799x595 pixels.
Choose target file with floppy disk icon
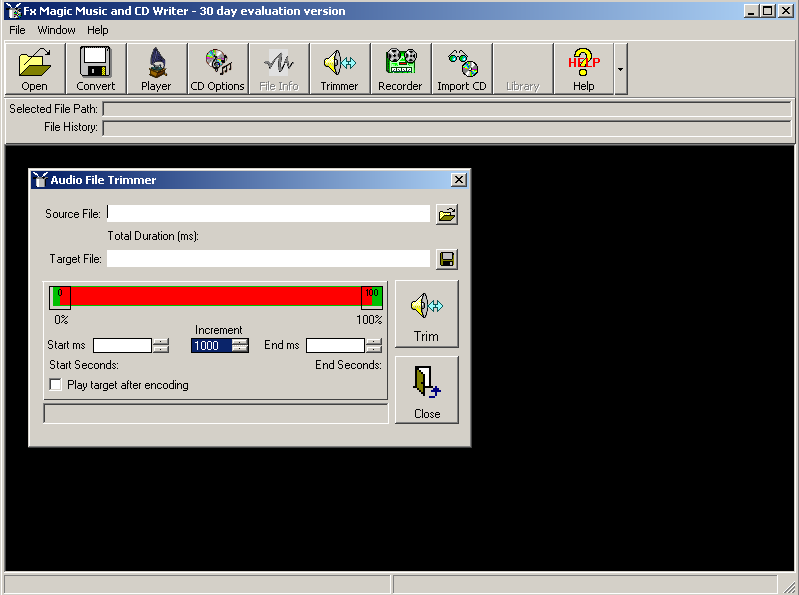point(447,259)
